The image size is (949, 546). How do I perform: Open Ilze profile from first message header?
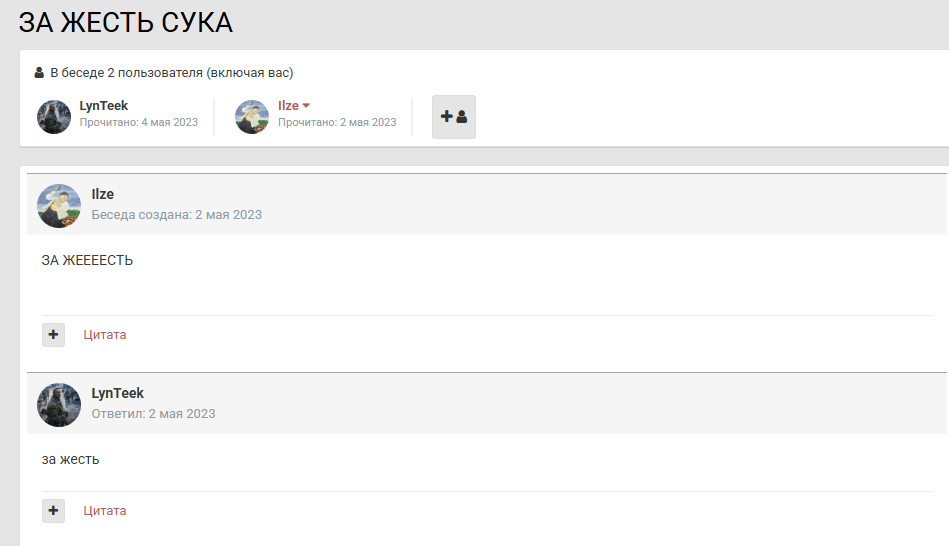click(x=103, y=195)
